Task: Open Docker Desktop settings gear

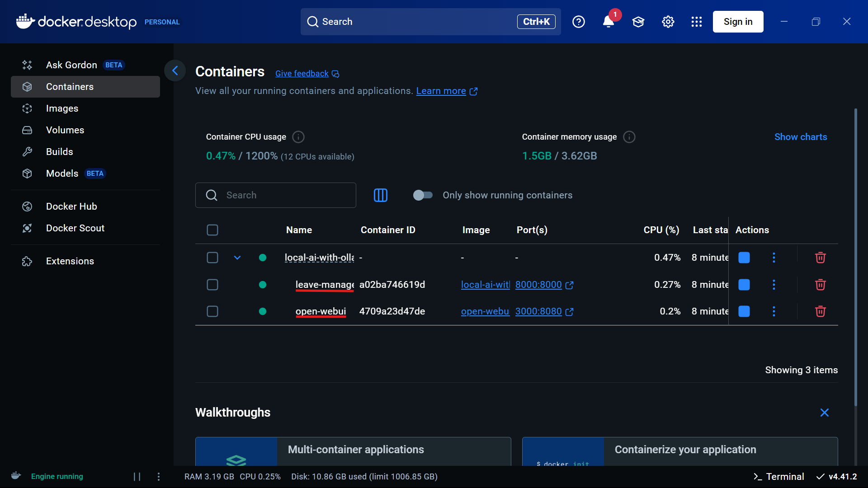Action: tap(668, 22)
